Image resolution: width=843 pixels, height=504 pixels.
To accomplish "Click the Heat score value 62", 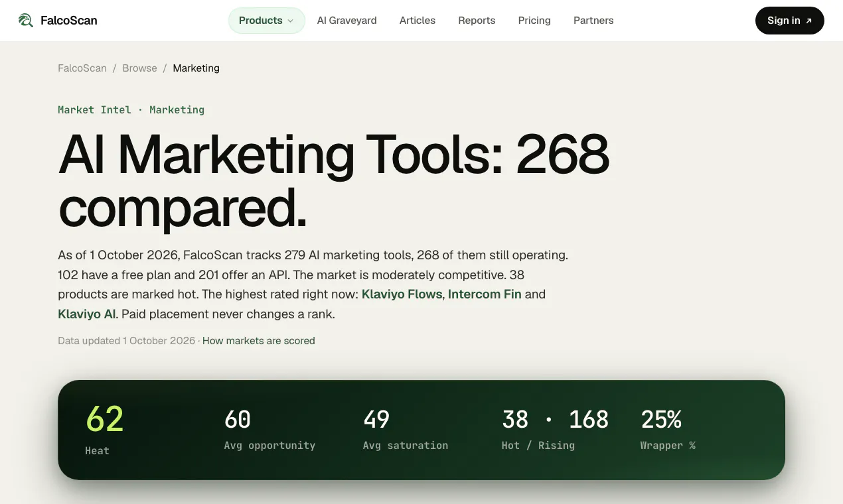I will click(105, 419).
